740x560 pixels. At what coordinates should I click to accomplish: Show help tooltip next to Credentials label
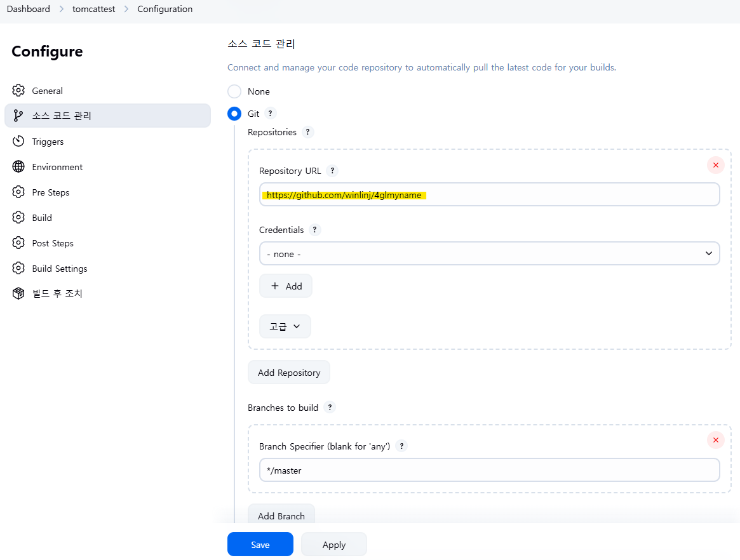(x=315, y=230)
